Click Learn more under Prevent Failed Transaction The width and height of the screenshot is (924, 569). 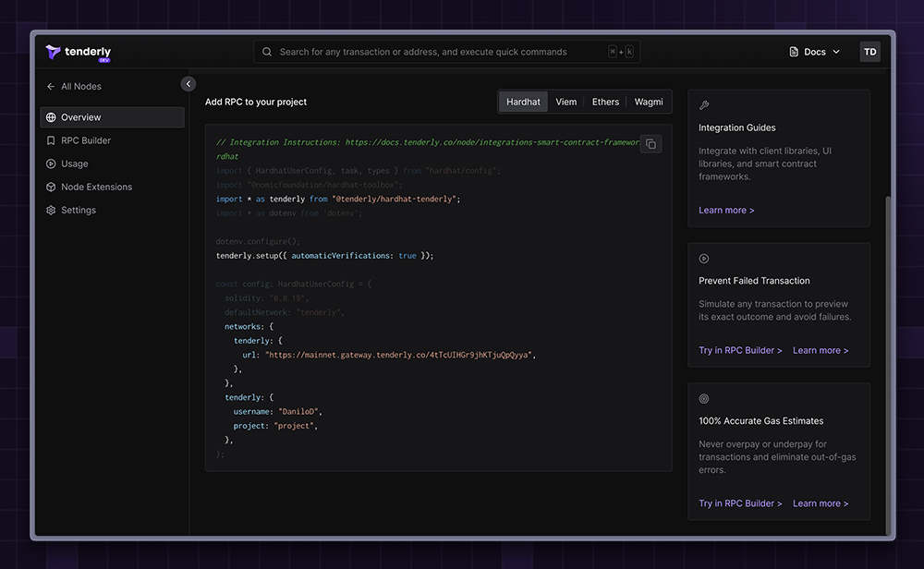(821, 350)
